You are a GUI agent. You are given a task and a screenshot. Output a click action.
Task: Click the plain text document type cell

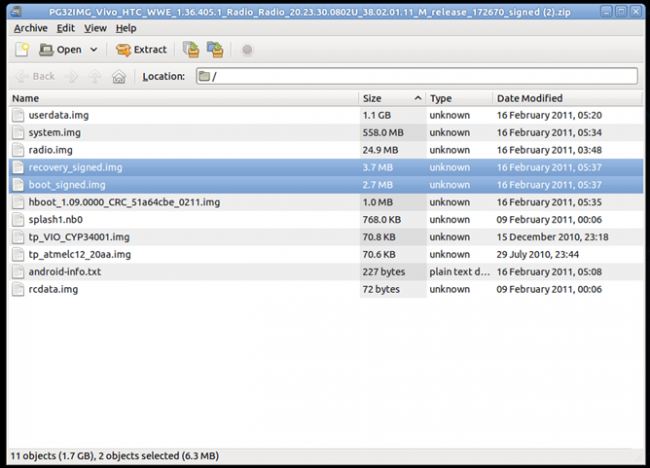point(459,272)
